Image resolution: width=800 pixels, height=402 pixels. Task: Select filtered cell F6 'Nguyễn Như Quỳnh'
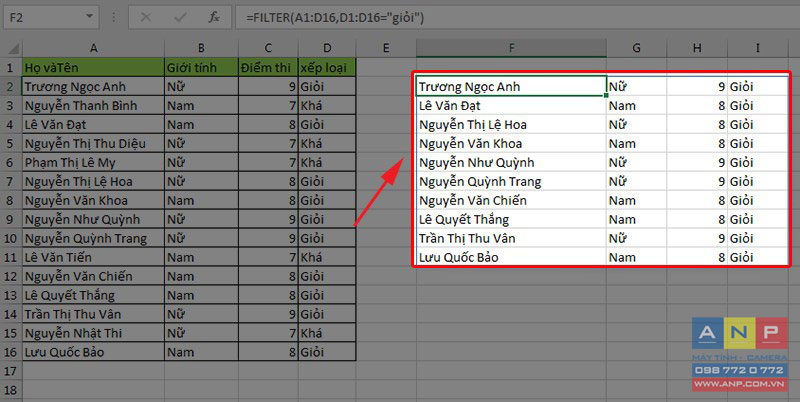coord(511,162)
